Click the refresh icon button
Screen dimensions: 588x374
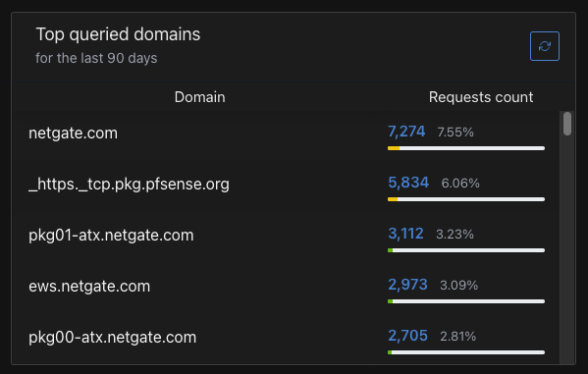point(545,46)
